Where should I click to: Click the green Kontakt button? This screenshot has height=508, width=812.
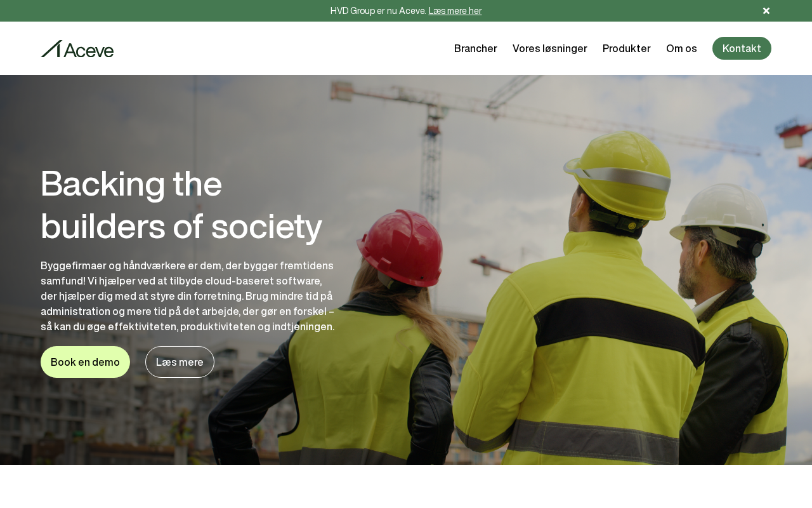[x=742, y=48]
